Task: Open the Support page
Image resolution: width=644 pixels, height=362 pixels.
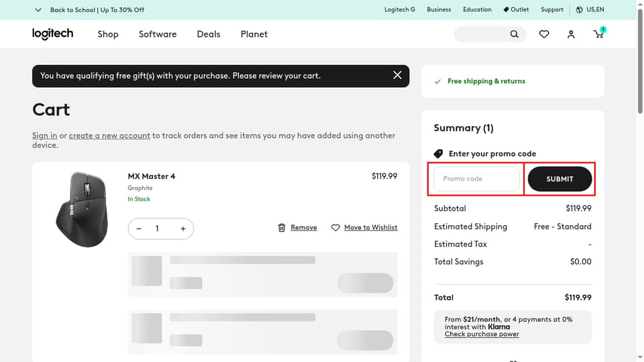Action: click(x=551, y=9)
